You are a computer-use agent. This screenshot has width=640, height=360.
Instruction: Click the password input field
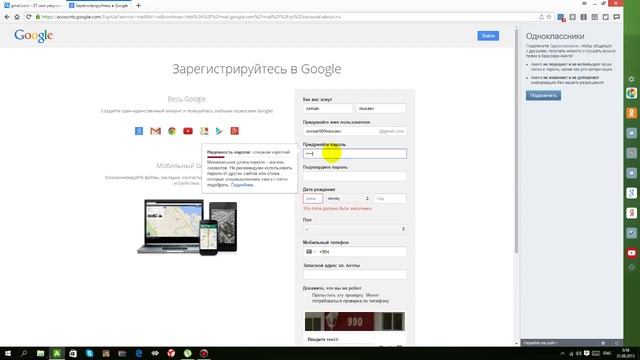[355, 153]
